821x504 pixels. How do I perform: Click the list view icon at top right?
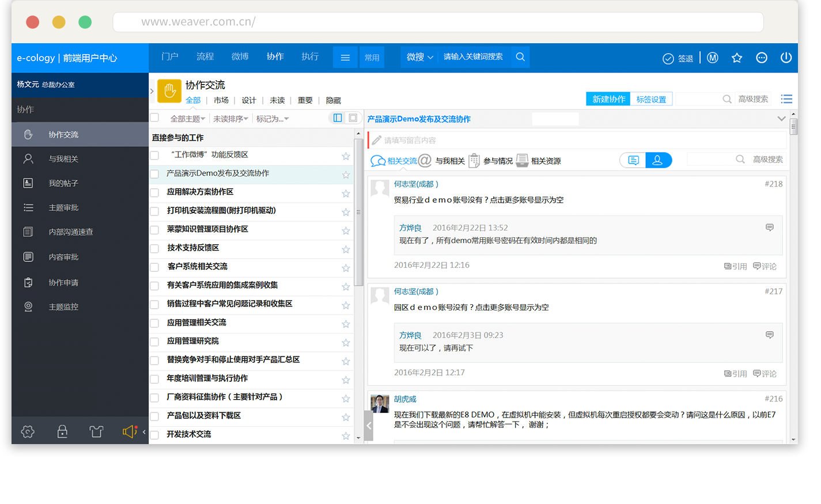(786, 99)
